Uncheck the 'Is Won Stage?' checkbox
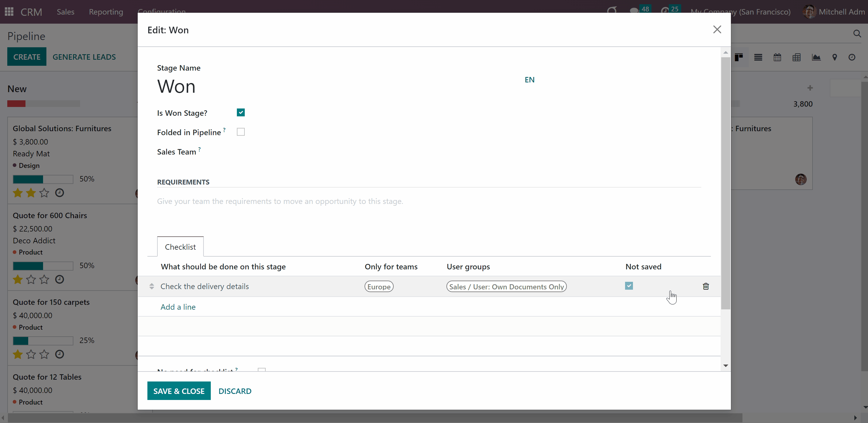The height and width of the screenshot is (423, 868). [x=241, y=112]
